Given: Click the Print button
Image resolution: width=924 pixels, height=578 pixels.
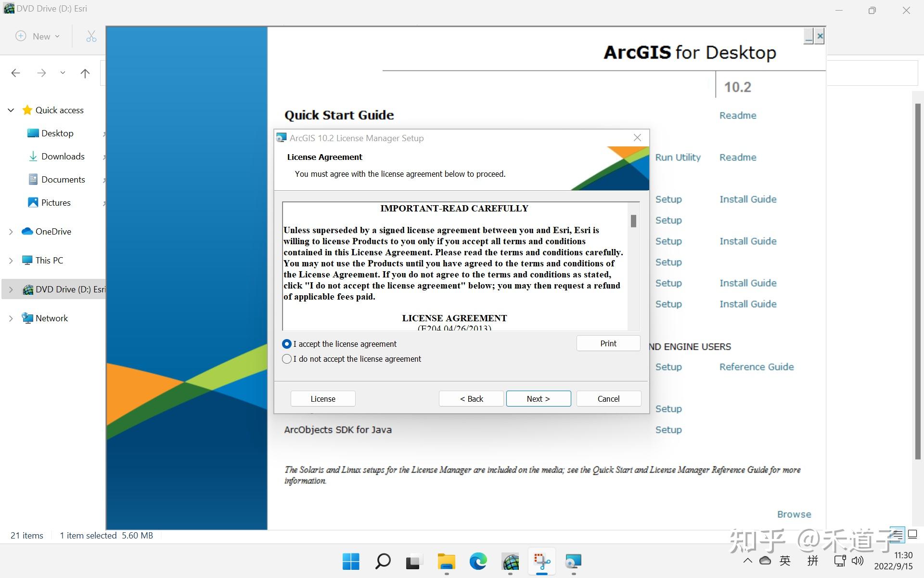Looking at the screenshot, I should point(608,343).
